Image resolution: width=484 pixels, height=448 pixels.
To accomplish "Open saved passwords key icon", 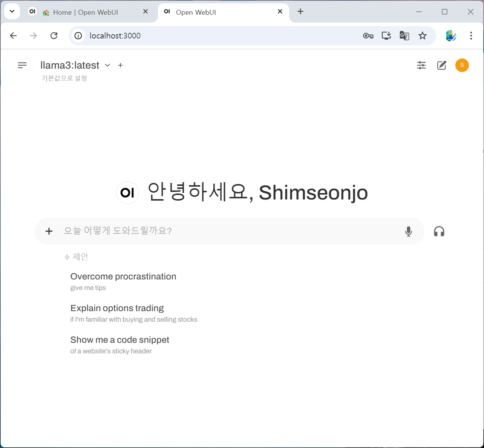I will (368, 36).
